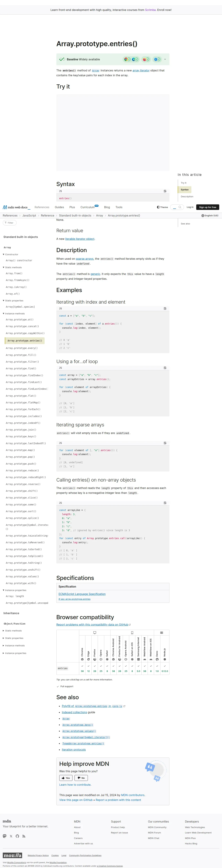Open the Tools menu in header
The height and width of the screenshot is (868, 222).
119,207
